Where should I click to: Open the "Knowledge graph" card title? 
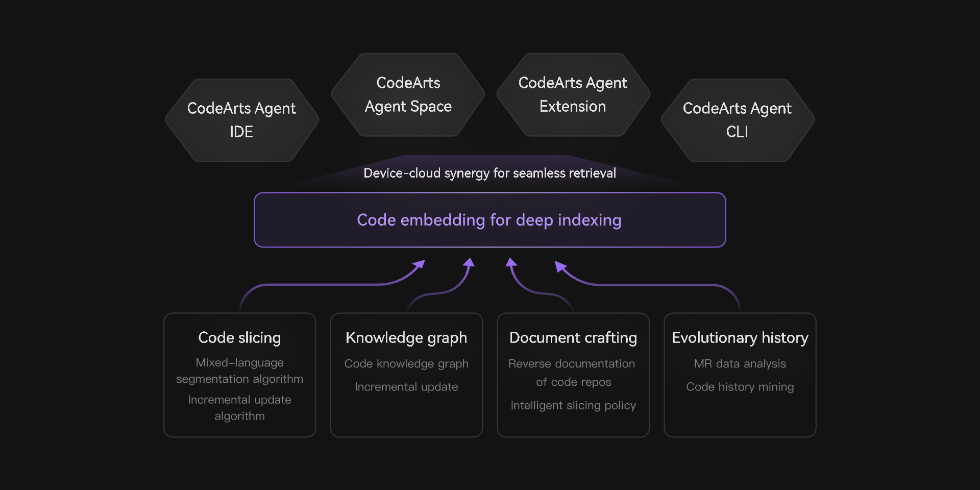point(406,338)
